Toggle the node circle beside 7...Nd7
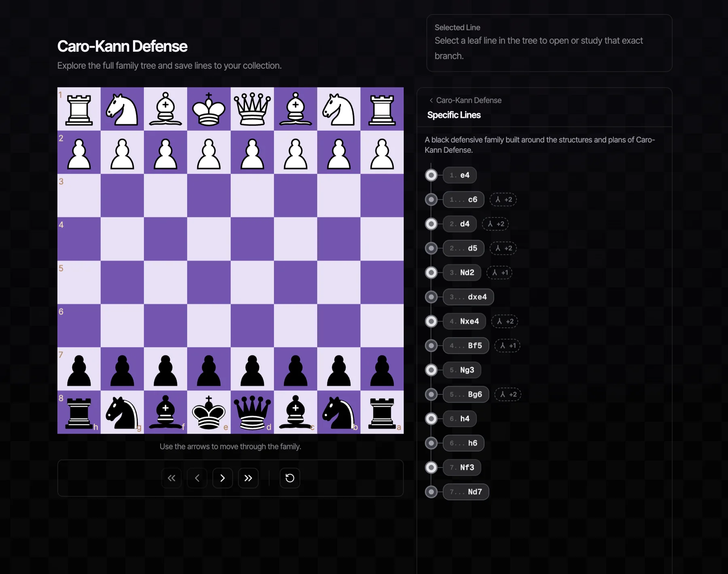Screen dimensions: 728x574 (431, 492)
